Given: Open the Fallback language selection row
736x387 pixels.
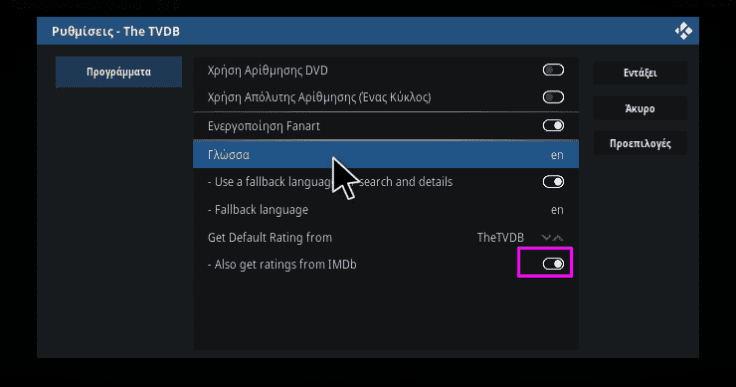Looking at the screenshot, I should click(x=386, y=209).
